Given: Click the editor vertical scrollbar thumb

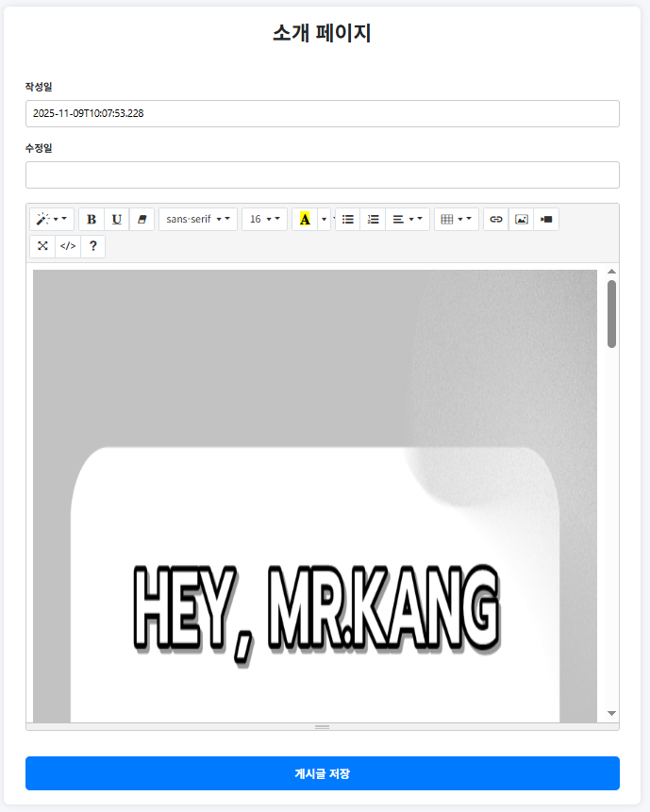Looking at the screenshot, I should (x=611, y=314).
